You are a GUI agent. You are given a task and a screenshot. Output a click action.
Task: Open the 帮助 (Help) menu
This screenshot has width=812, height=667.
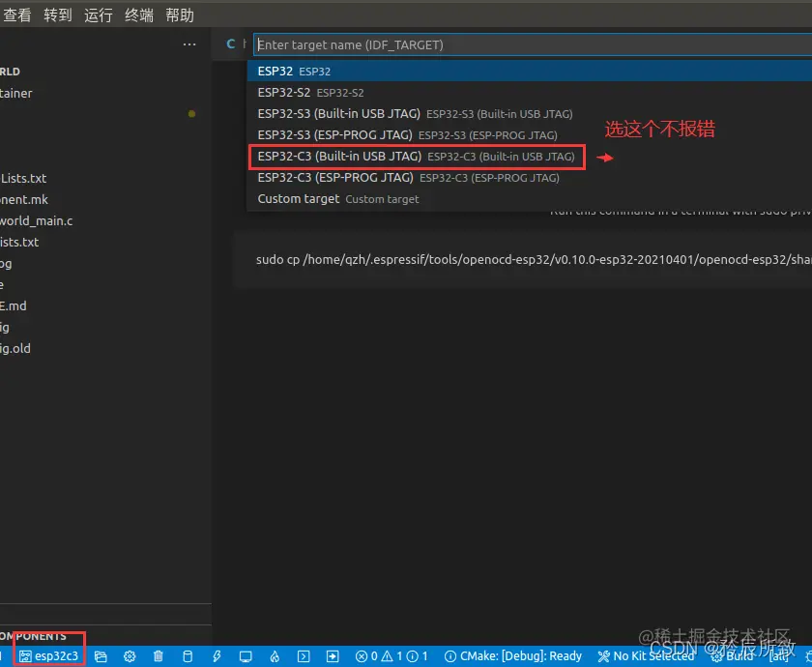click(180, 15)
